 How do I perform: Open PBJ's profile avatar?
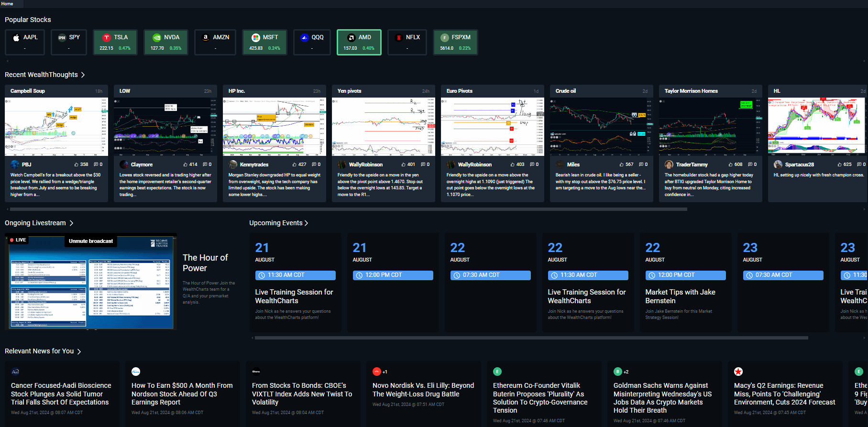pyautogui.click(x=15, y=164)
